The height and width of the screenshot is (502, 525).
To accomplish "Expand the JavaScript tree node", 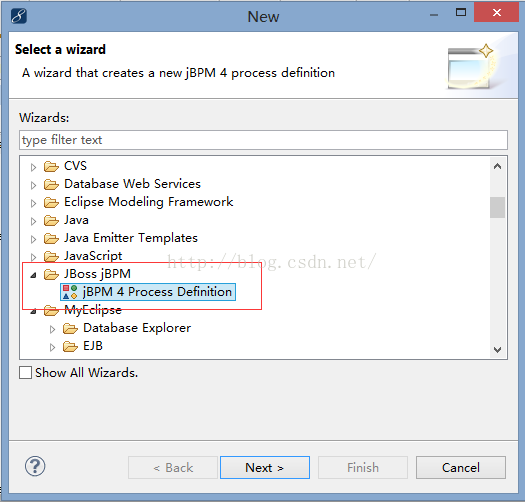I will coord(33,257).
